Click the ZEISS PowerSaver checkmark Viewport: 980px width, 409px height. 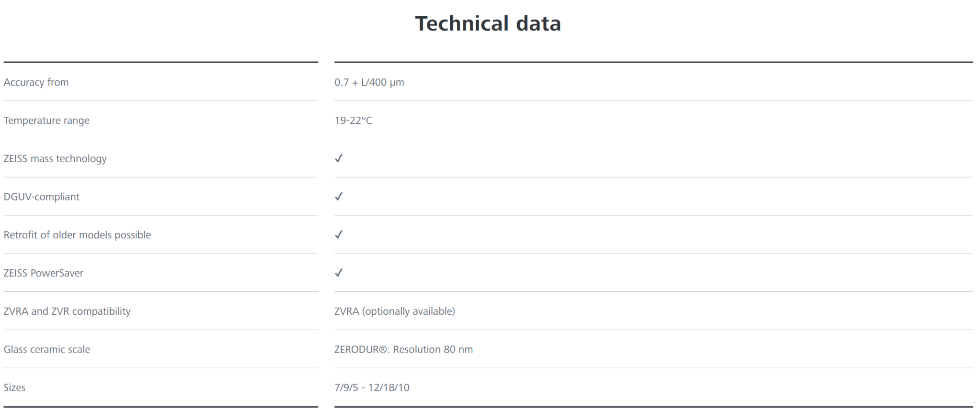[x=339, y=273]
